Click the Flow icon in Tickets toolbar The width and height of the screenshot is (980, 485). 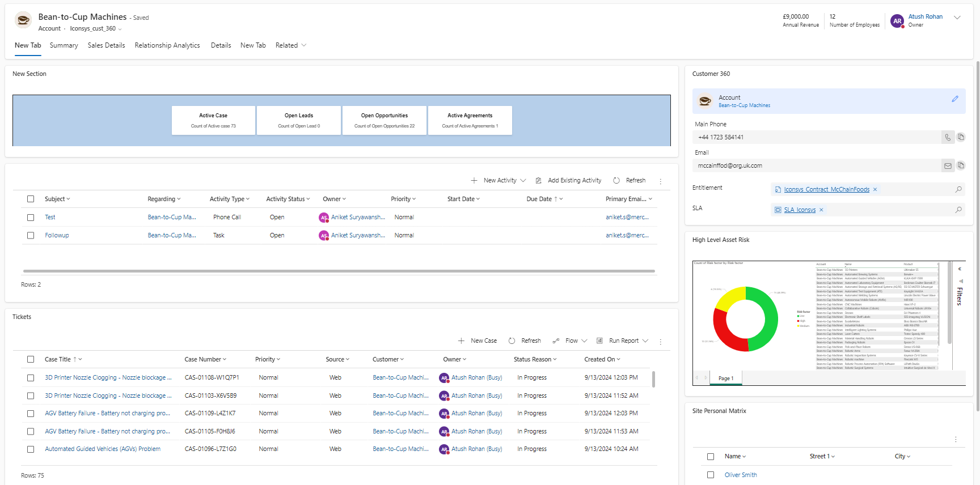coord(556,341)
